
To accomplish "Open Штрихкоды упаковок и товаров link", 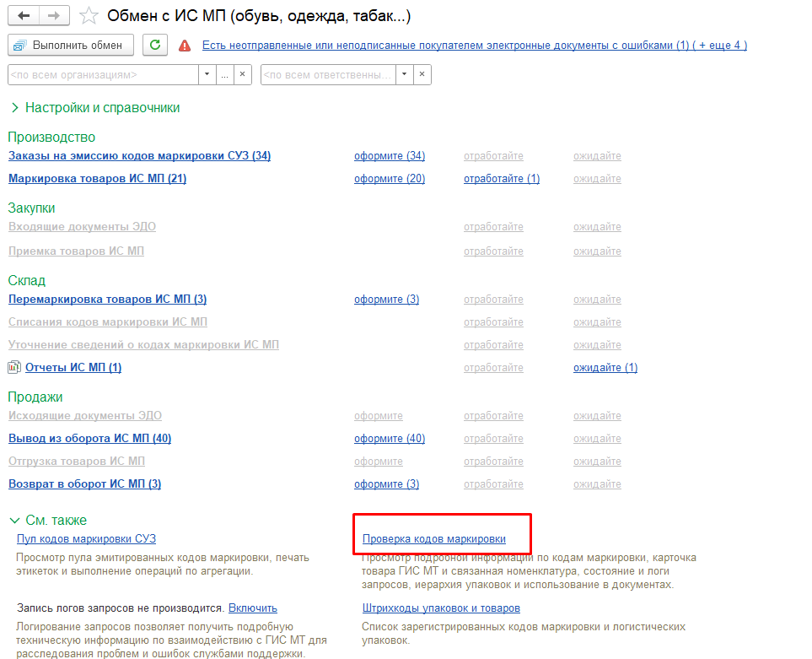I will 440,608.
